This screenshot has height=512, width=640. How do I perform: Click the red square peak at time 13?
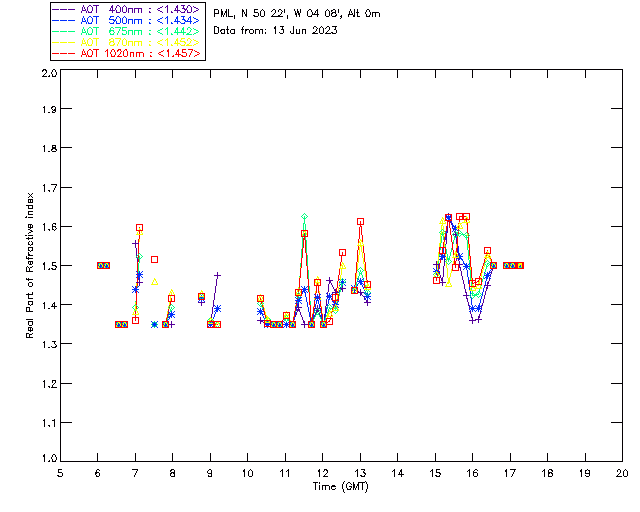tap(360, 222)
